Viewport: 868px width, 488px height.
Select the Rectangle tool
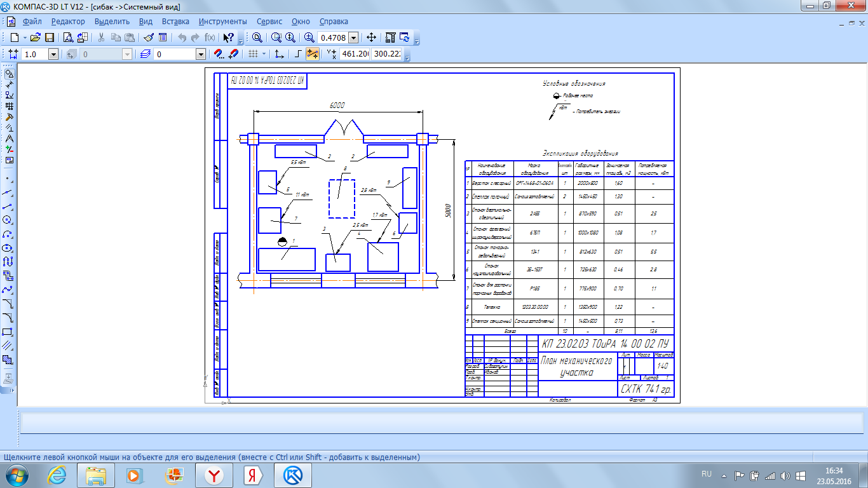(x=8, y=332)
